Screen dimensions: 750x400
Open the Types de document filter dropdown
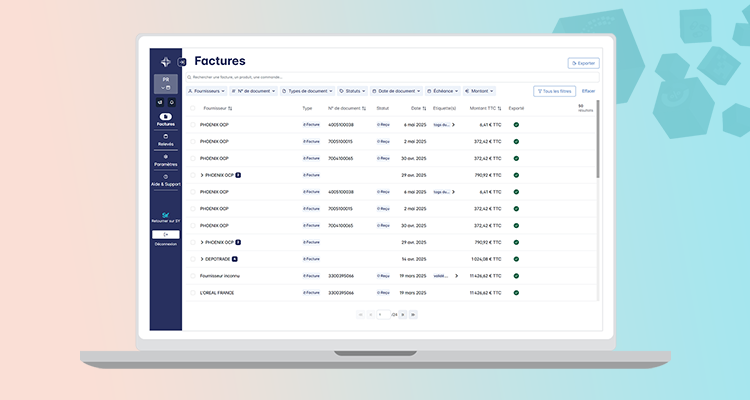tap(304, 91)
